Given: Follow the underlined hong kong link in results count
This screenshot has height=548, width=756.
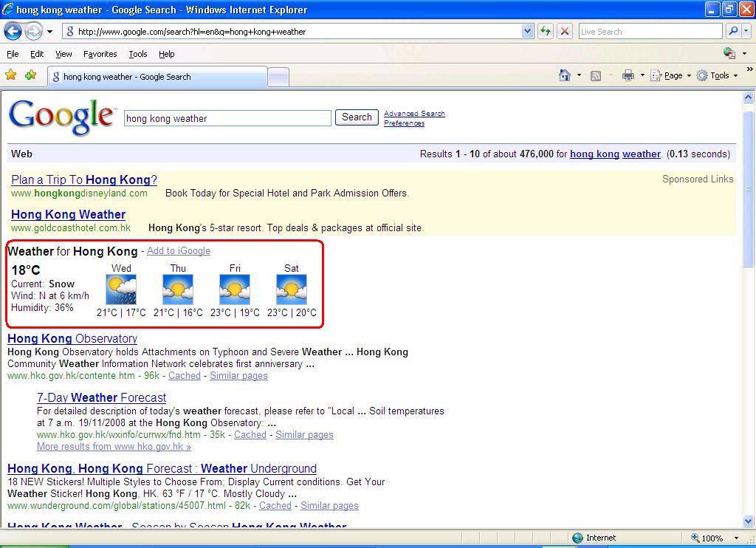Looking at the screenshot, I should [594, 154].
